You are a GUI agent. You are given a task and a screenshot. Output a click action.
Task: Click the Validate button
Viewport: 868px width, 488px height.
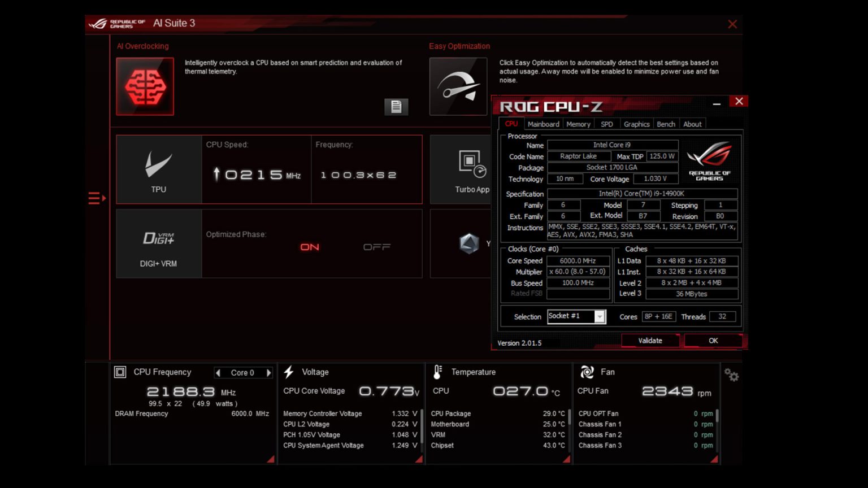click(650, 341)
